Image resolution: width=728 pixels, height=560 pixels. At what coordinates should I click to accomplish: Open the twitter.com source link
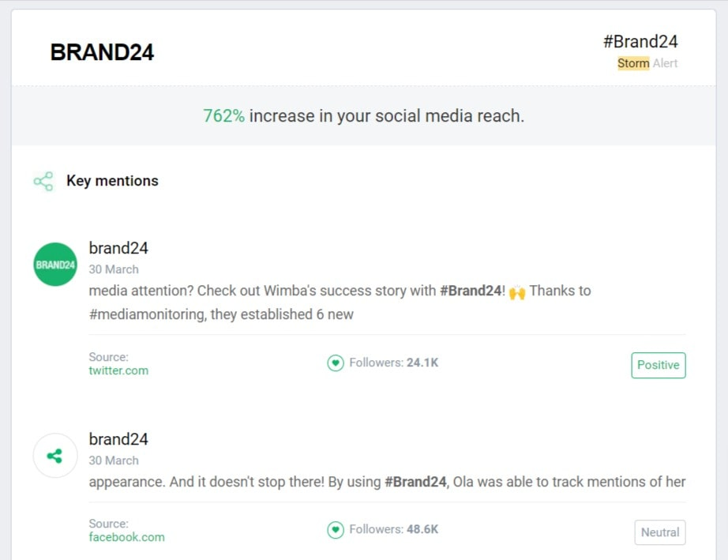point(118,370)
